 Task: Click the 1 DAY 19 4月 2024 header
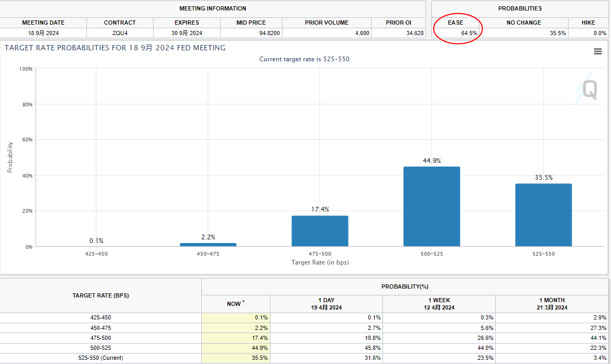coord(326,304)
